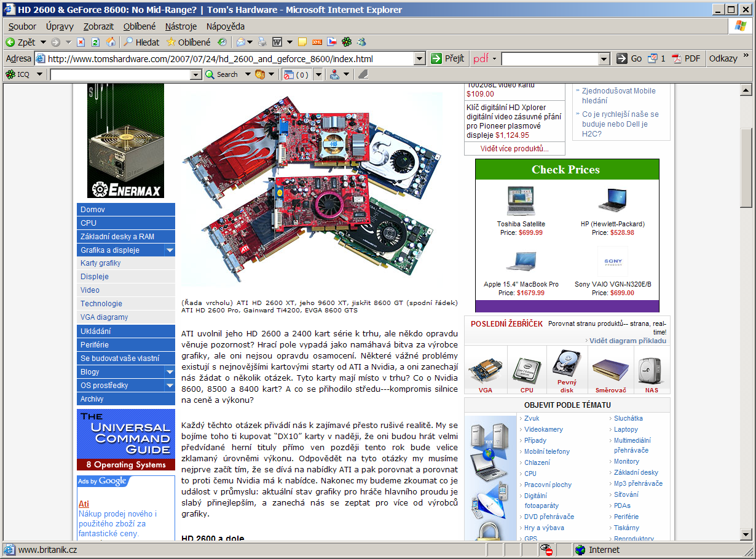Open the Zobrazit menu

point(98,26)
